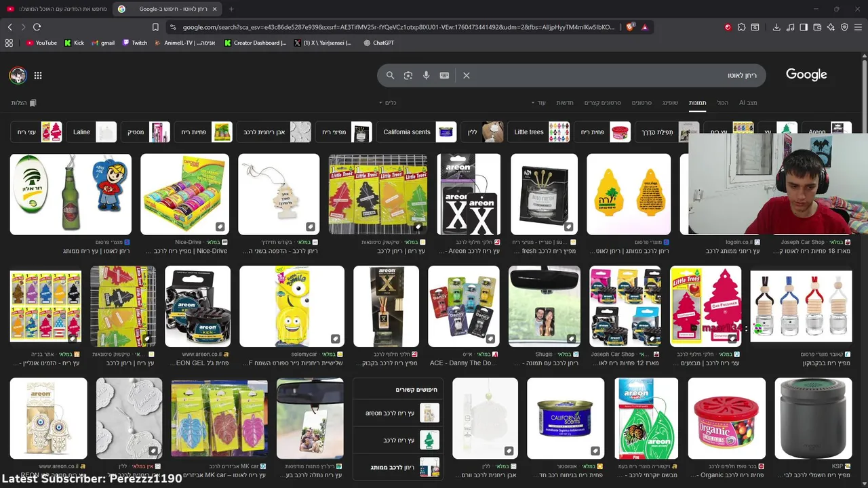Open the yellow minion air freshener image
The height and width of the screenshot is (488, 868).
coord(292,306)
